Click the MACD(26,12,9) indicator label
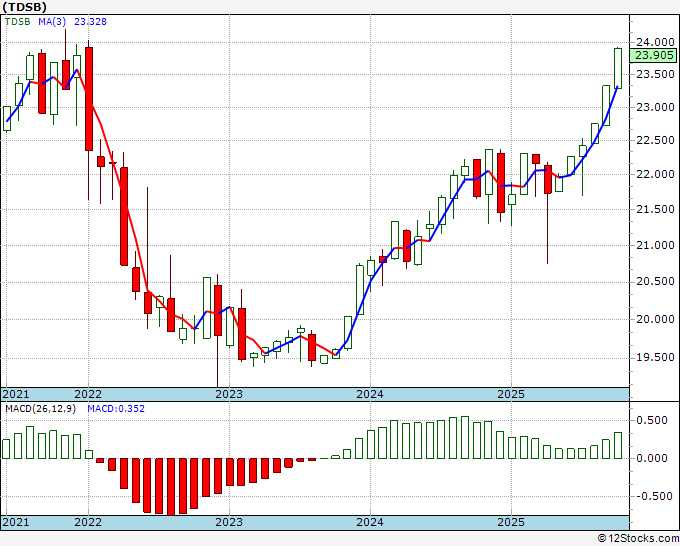The height and width of the screenshot is (546, 680). click(x=40, y=409)
